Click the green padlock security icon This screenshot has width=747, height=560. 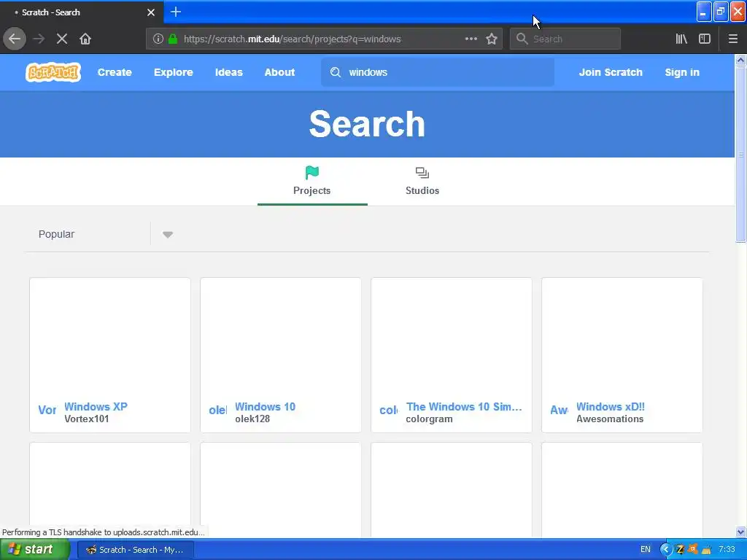pos(173,39)
